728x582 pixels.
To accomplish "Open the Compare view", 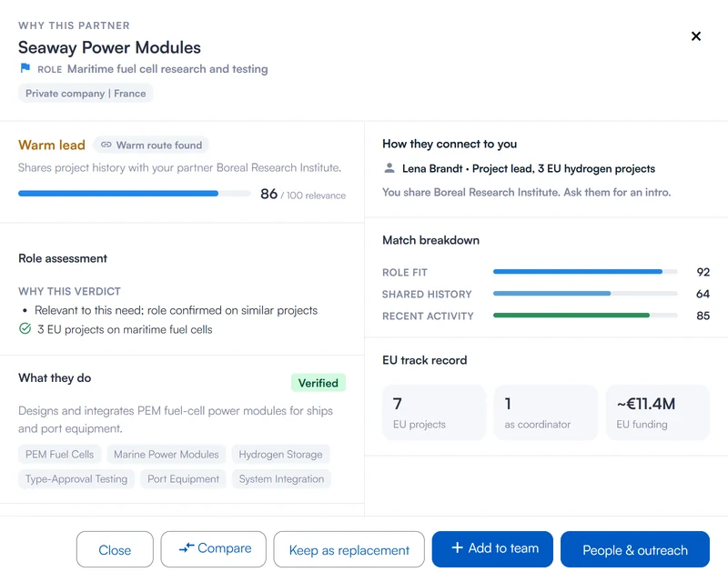I will tap(214, 549).
